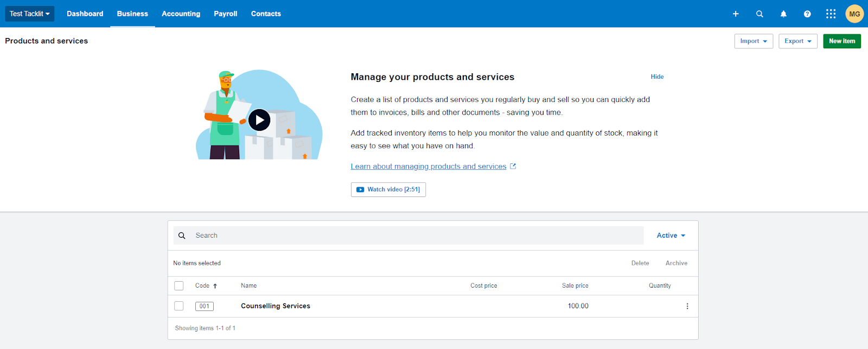Open the help question mark icon
The height and width of the screenshot is (349, 868).
[x=807, y=14]
